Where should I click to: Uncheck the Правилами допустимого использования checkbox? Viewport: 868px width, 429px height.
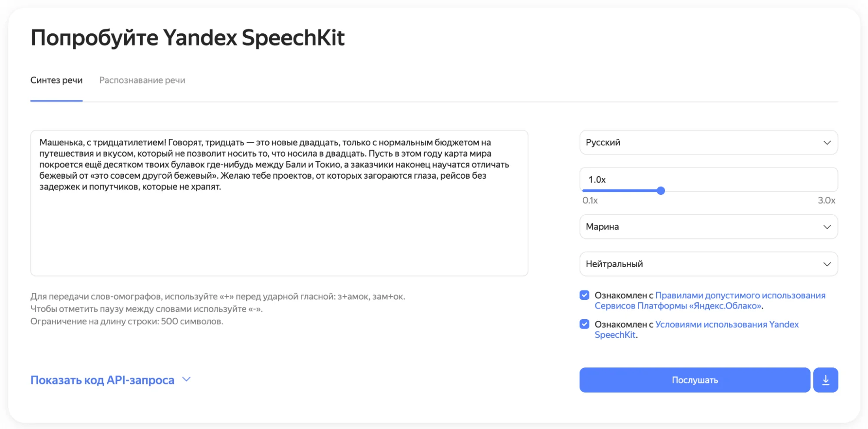click(584, 295)
